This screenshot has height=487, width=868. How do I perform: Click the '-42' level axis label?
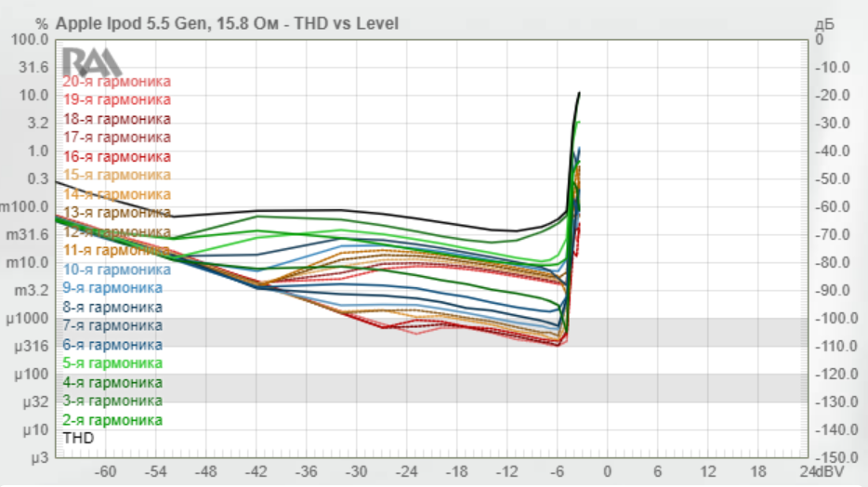pos(256,472)
